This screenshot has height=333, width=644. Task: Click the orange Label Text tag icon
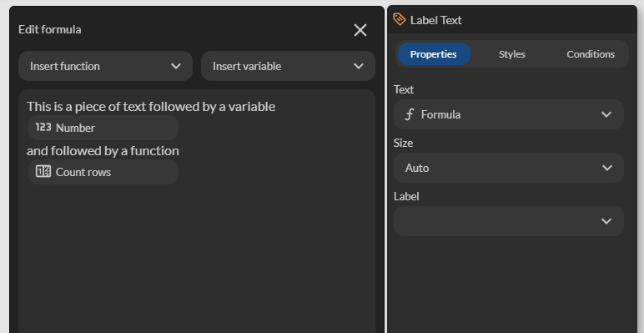[400, 19]
